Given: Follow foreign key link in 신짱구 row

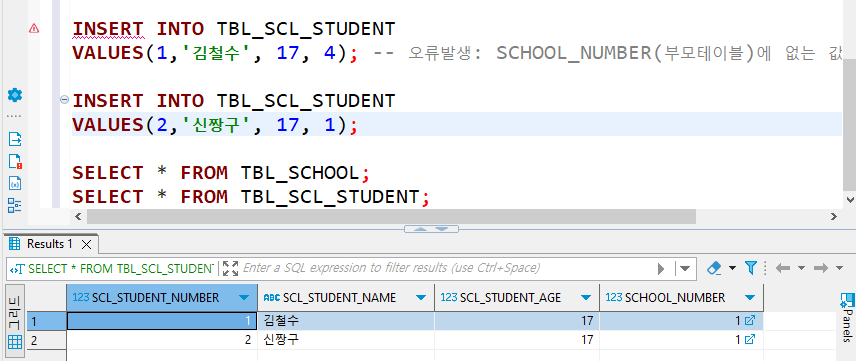Looking at the screenshot, I should [750, 339].
